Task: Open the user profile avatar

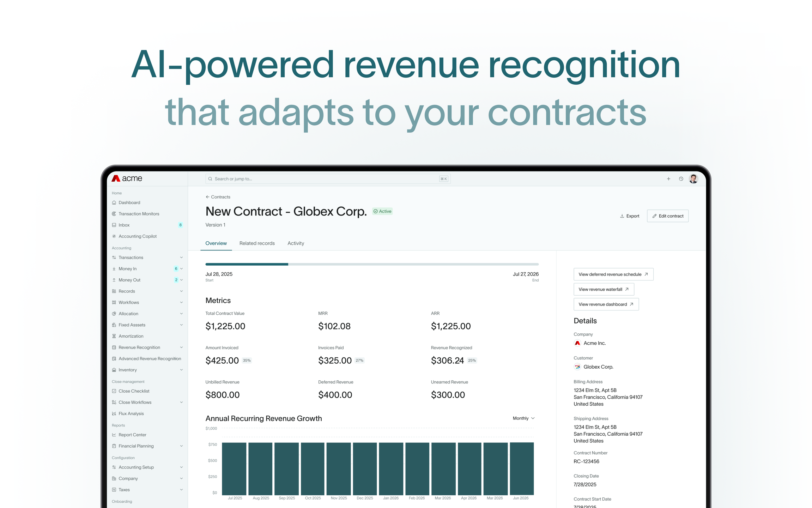Action: coord(693,179)
